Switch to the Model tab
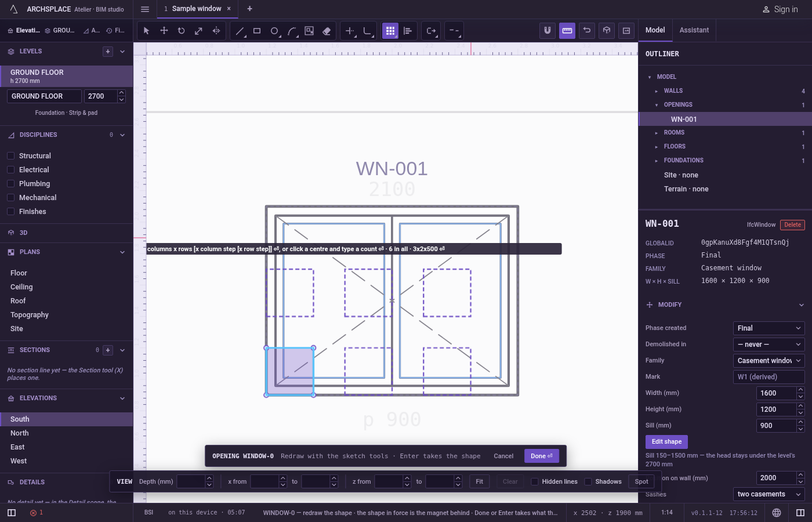 (x=655, y=30)
